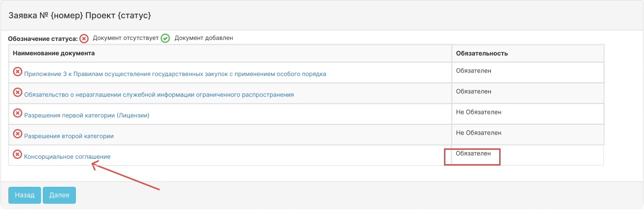This screenshot has height=210, width=644.
Task: Click red X icon beside Консорциальное соглашение
Action: pyautogui.click(x=17, y=155)
